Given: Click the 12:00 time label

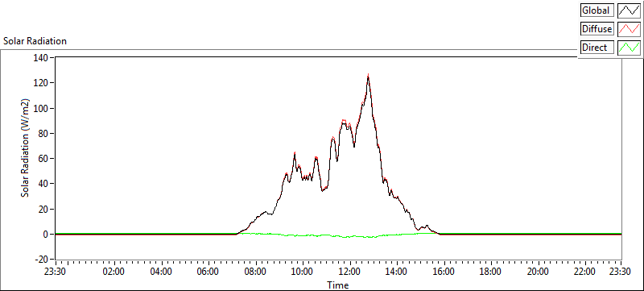Looking at the screenshot, I should click(x=349, y=272).
